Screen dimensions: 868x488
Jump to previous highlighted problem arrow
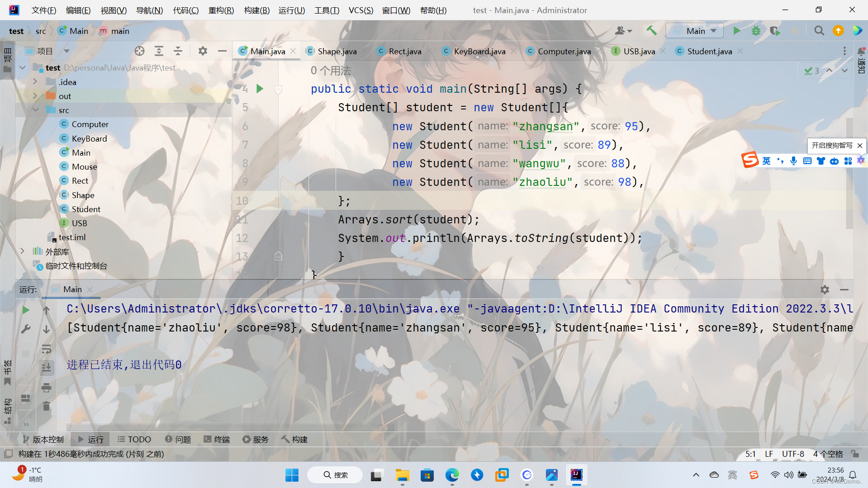829,71
